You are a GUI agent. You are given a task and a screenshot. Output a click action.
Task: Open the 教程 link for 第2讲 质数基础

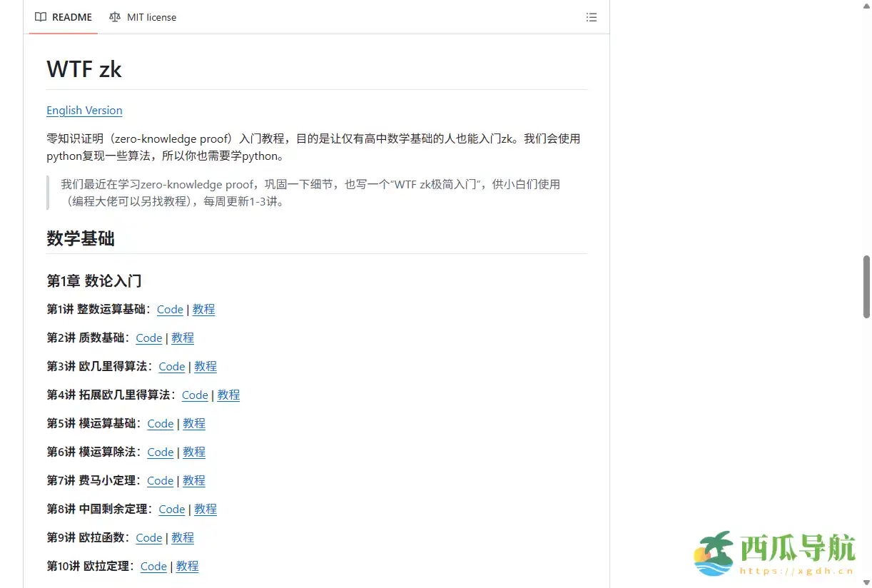point(183,338)
